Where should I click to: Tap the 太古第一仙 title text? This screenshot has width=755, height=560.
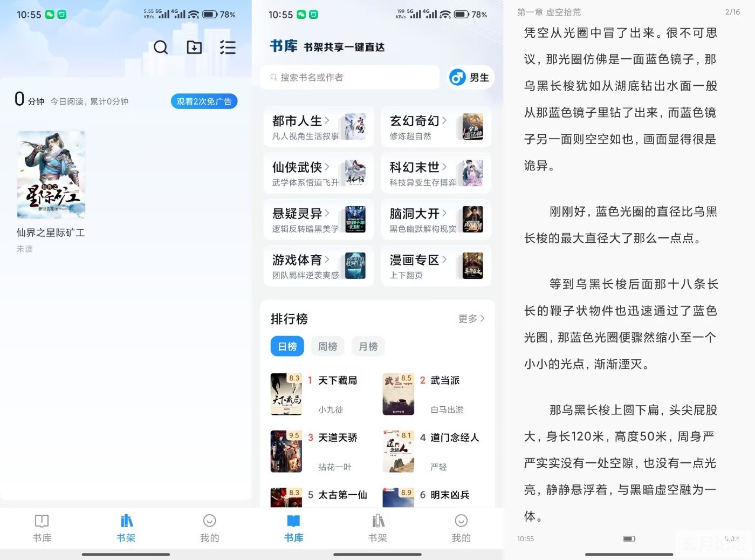pos(342,495)
